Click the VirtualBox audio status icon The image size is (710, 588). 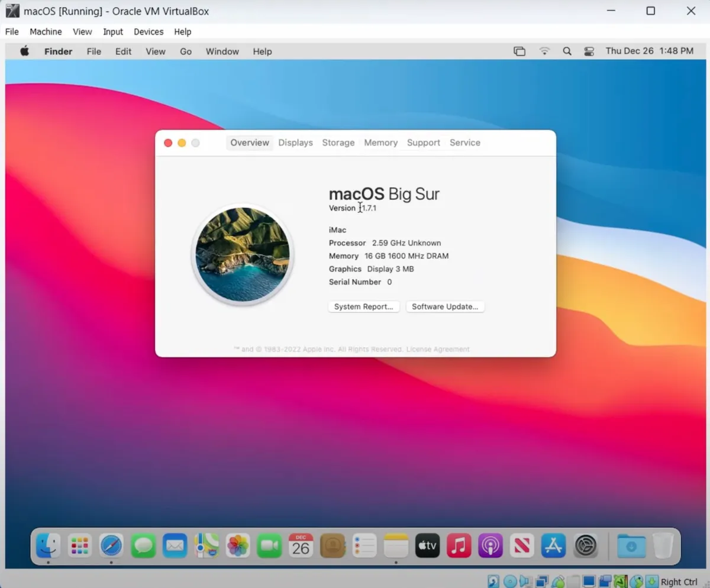point(525,581)
